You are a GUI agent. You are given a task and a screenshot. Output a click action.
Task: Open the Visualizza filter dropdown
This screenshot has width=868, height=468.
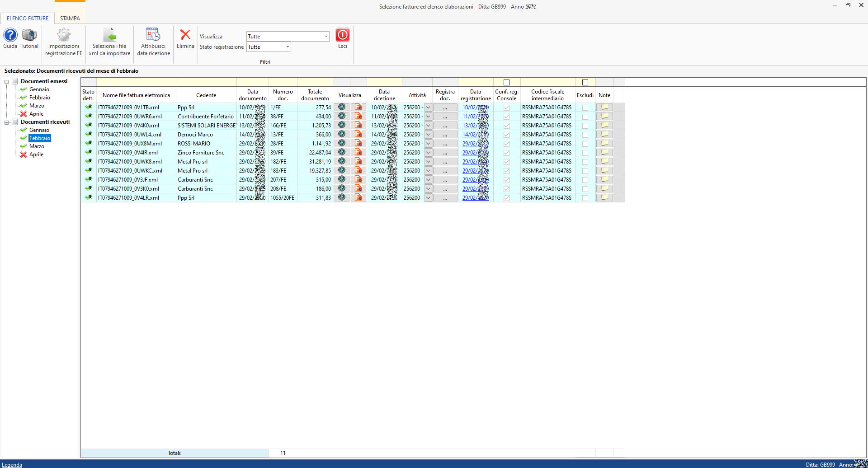click(326, 37)
